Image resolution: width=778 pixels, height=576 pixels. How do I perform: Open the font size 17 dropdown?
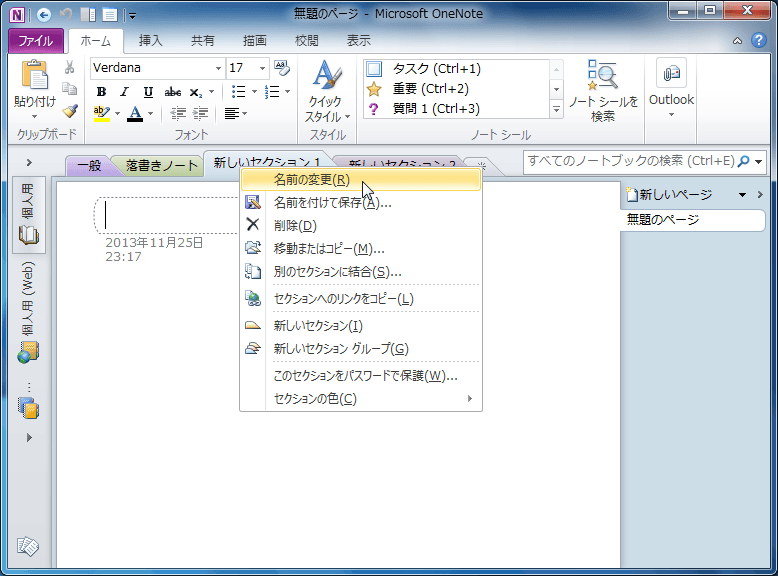point(262,68)
